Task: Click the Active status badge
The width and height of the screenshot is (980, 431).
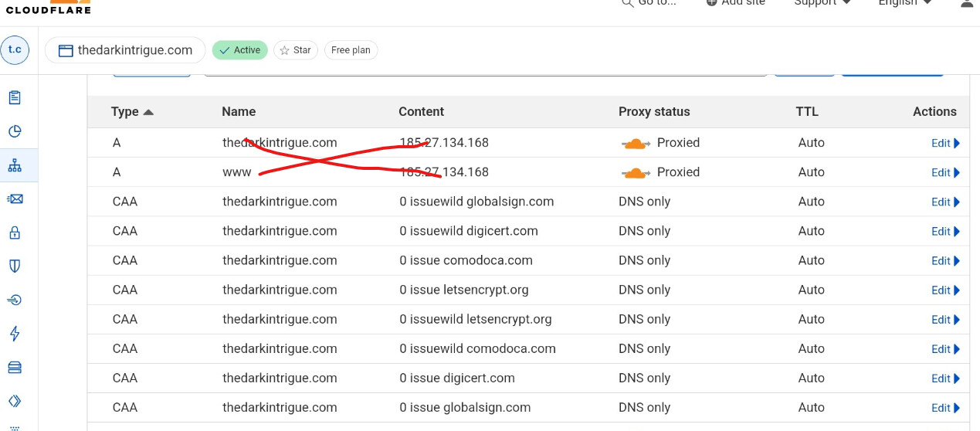Action: point(240,50)
